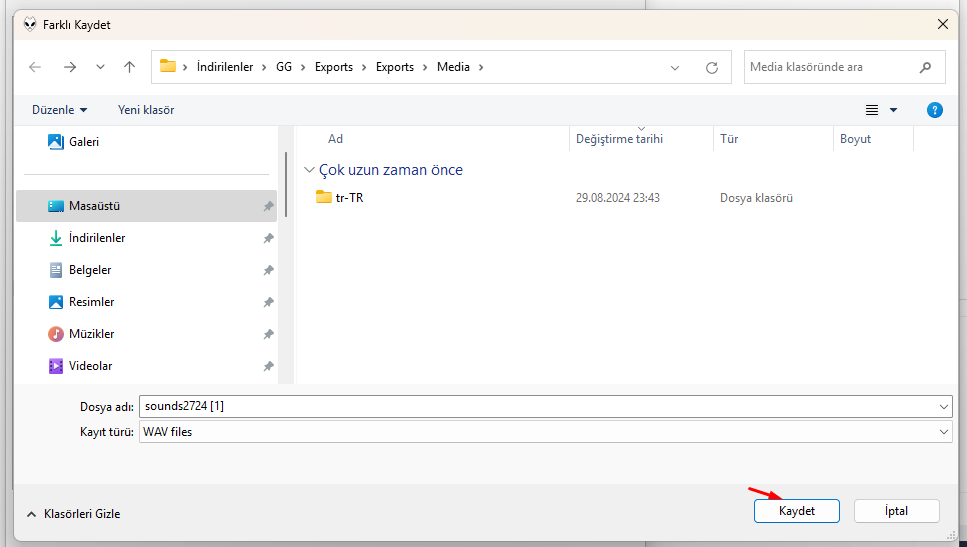Open recent locations chevron near navigation arrows
967x547 pixels.
(100, 67)
